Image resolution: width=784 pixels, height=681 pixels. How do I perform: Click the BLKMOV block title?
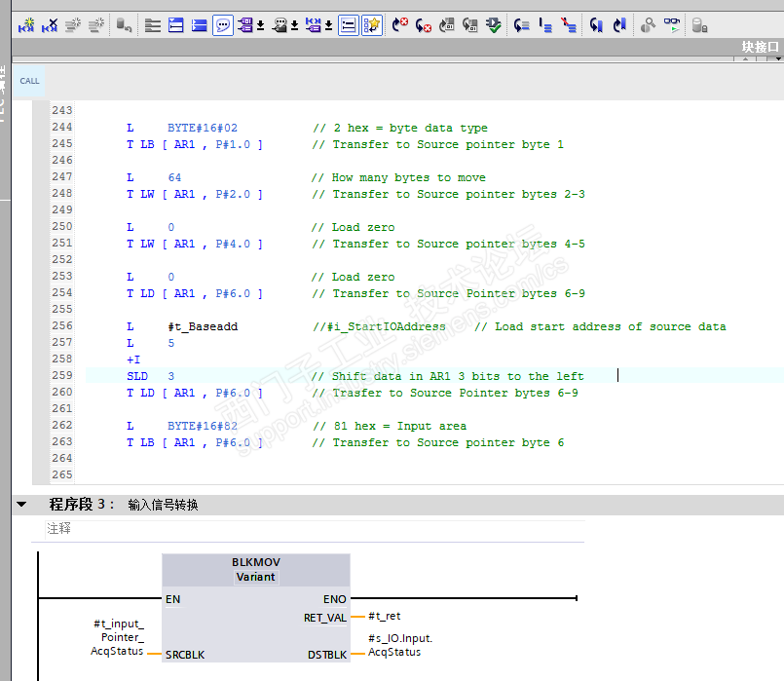click(x=256, y=562)
